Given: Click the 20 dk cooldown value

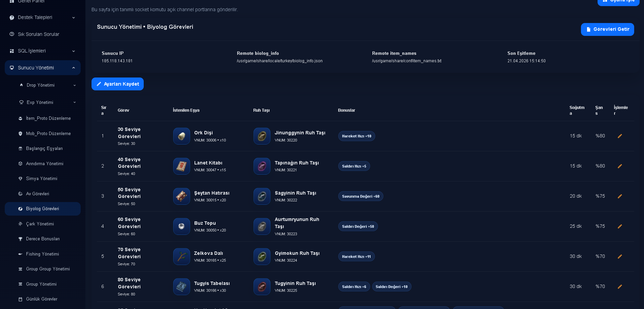Looking at the screenshot, I should 576,196.
